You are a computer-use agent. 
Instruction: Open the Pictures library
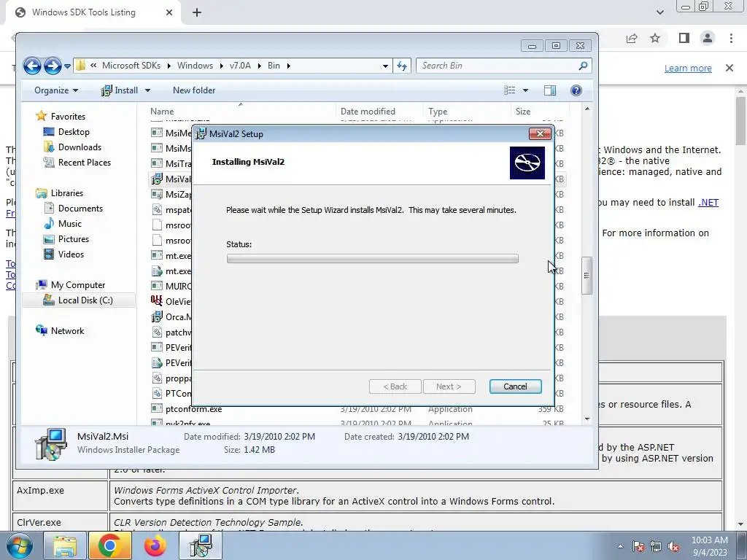coord(74,239)
